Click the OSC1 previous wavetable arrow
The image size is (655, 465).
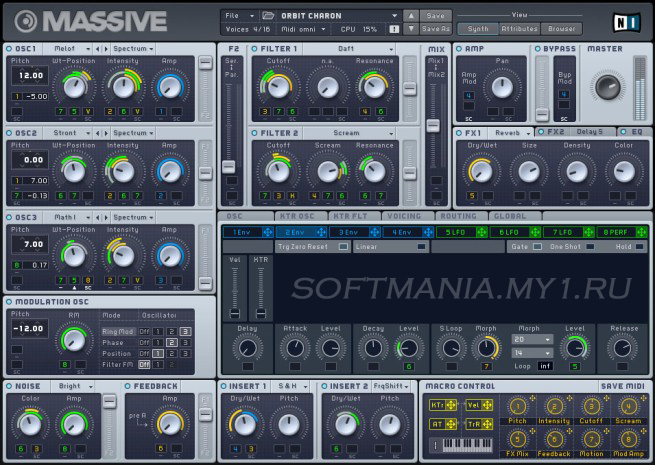point(98,49)
